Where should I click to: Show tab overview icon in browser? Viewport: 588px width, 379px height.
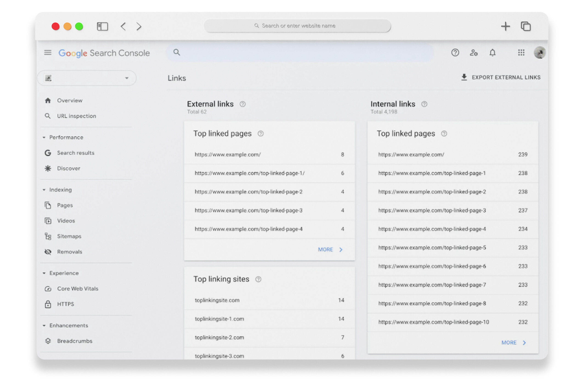[526, 26]
